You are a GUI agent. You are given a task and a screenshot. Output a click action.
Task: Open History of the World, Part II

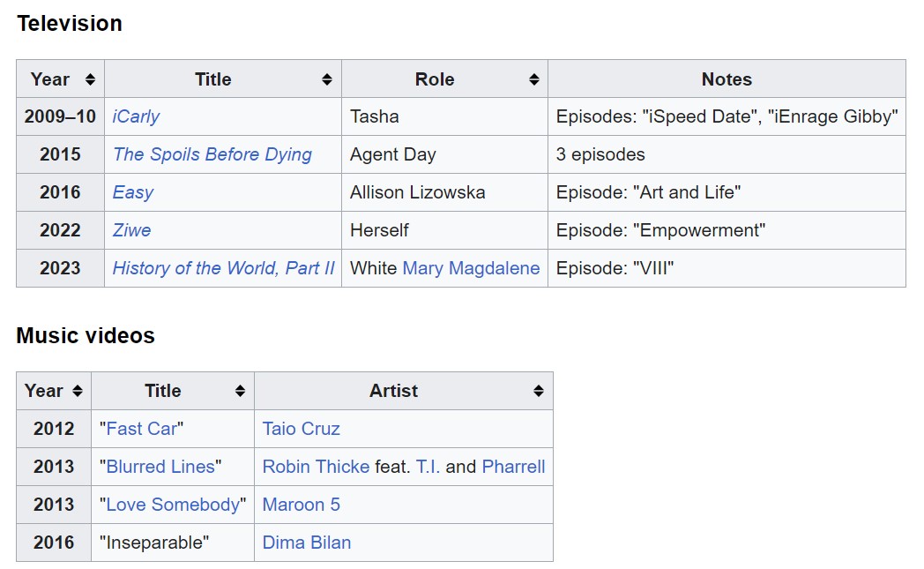(x=223, y=268)
